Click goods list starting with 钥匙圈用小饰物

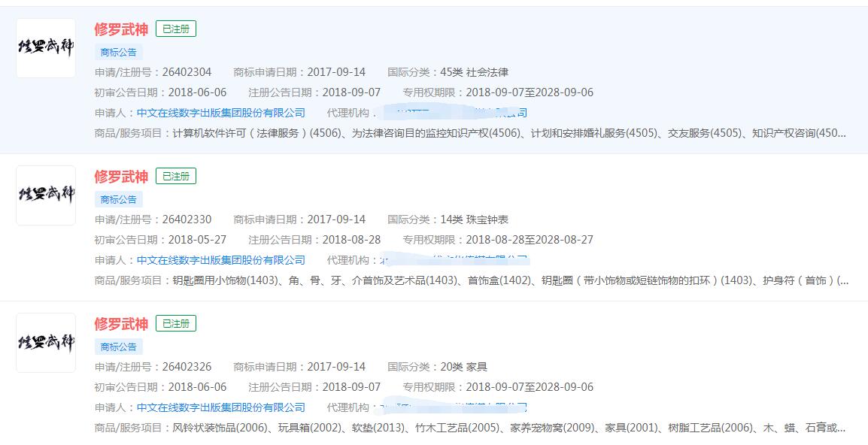click(511, 280)
